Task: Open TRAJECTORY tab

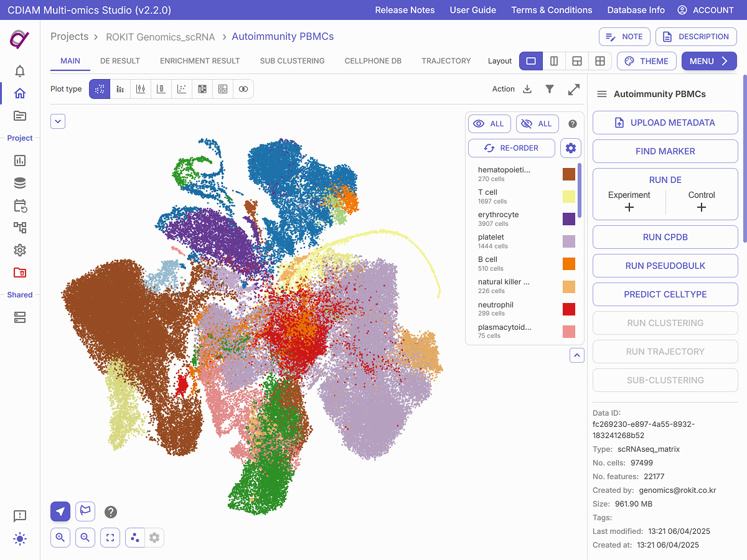Action: point(446,61)
